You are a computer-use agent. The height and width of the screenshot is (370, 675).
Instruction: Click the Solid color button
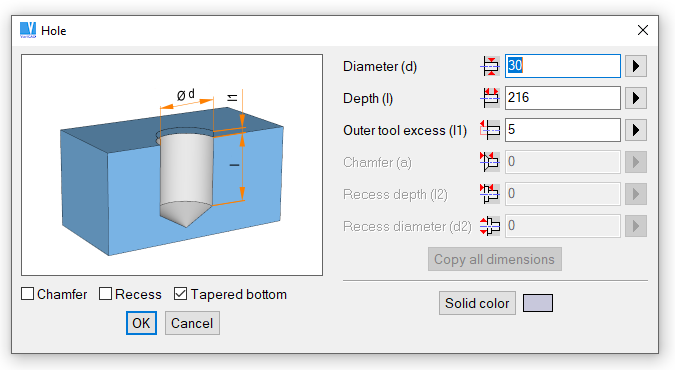tap(477, 303)
